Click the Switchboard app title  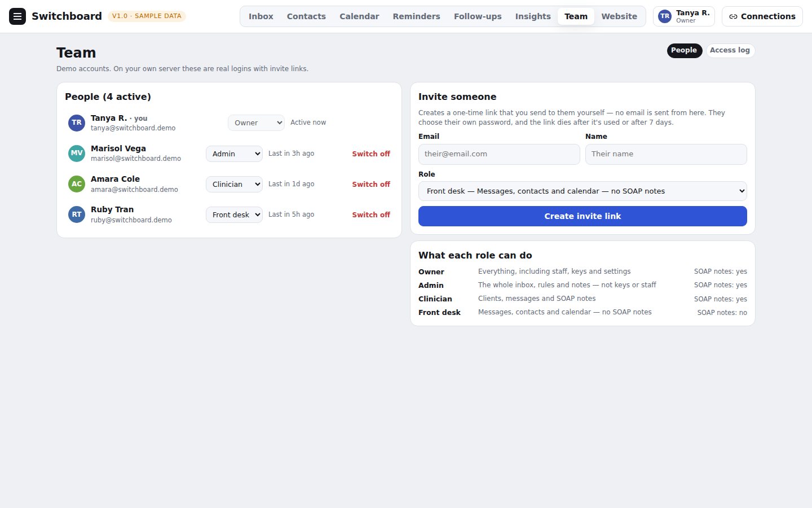point(67,16)
